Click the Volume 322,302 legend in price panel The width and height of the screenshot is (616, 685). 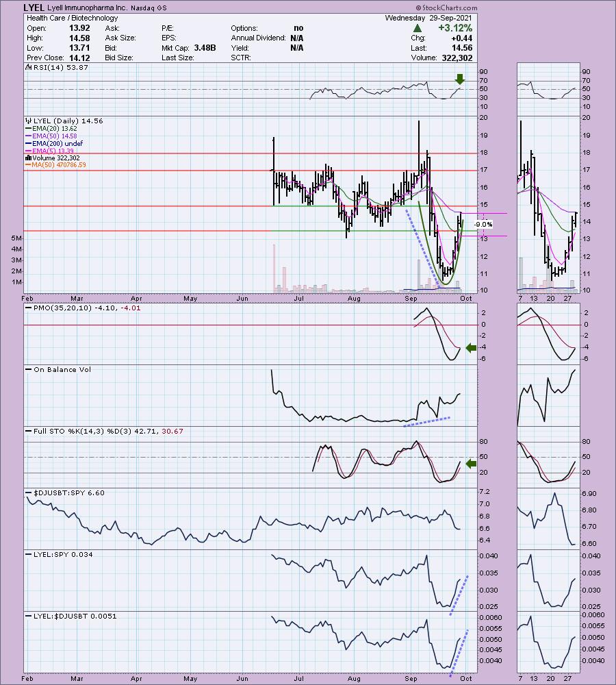point(56,158)
